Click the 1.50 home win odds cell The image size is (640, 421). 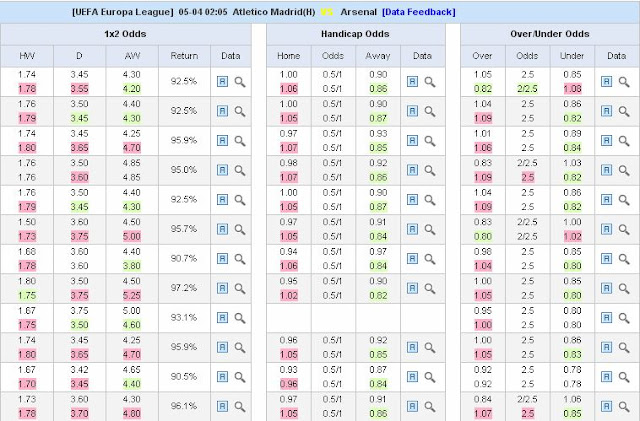point(27,222)
